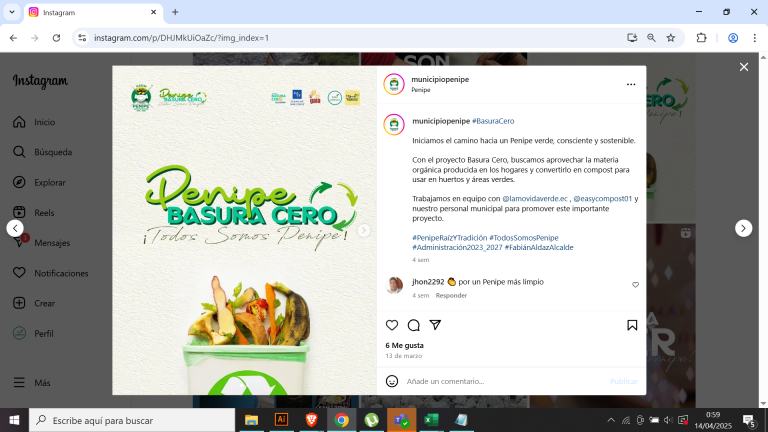Save post with the bookmark icon
The image size is (768, 432).
pos(632,325)
